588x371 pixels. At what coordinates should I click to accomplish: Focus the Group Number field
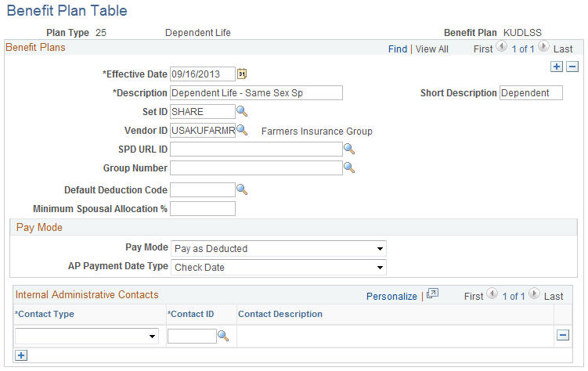tap(256, 167)
